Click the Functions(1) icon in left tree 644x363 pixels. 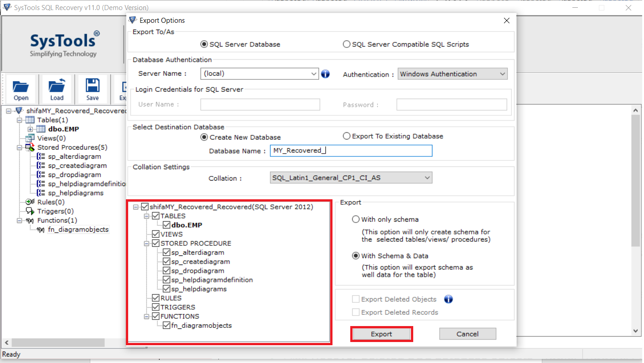[30, 220]
